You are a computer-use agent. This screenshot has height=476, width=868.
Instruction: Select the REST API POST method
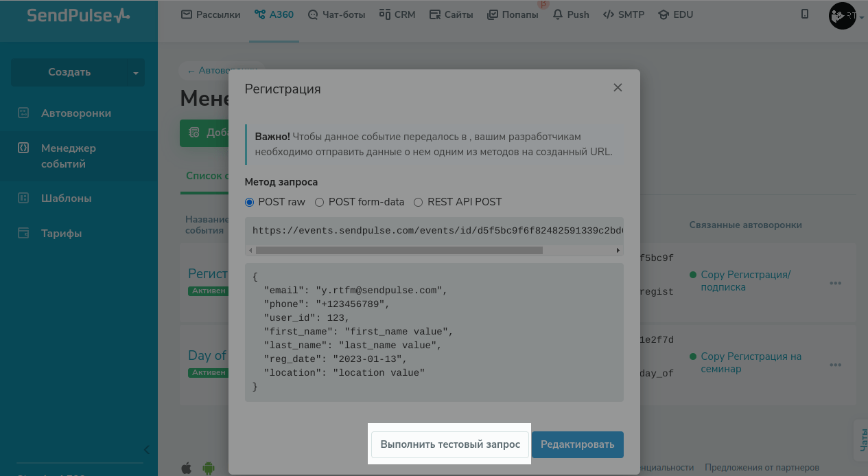tap(419, 202)
